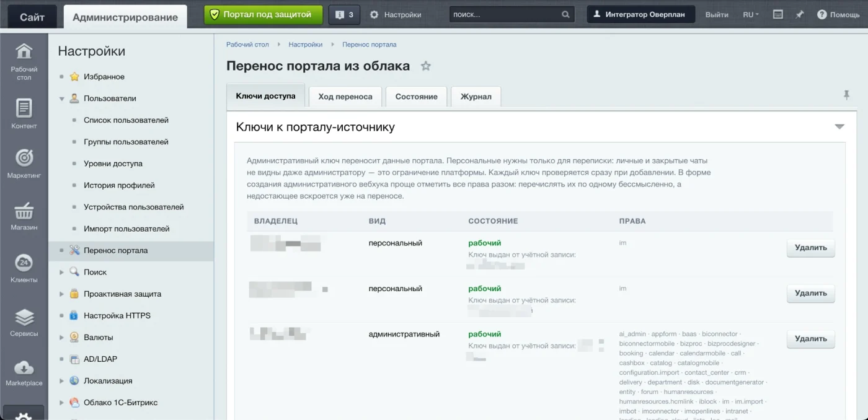Click the AD/LDAP icon
Image resolution: width=868 pixels, height=420 pixels.
click(74, 359)
